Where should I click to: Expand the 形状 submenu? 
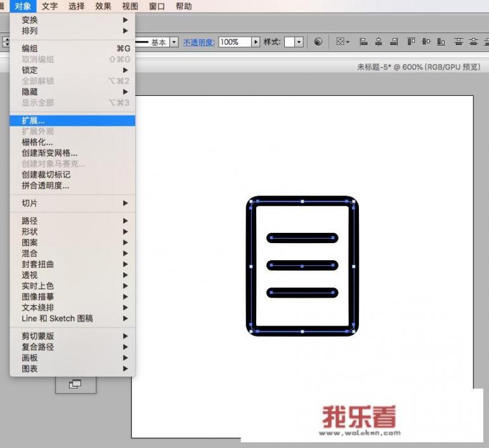(x=72, y=232)
